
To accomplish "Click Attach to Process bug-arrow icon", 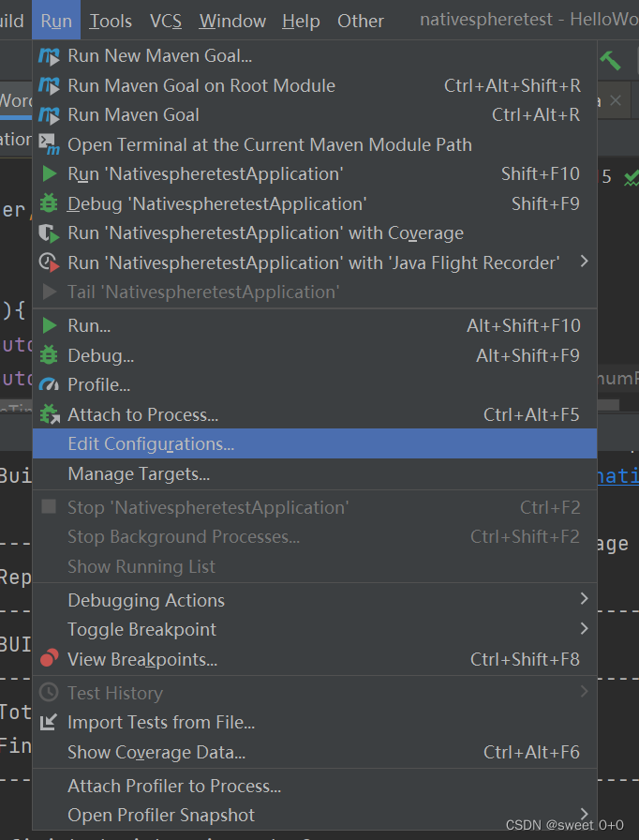I will click(50, 414).
